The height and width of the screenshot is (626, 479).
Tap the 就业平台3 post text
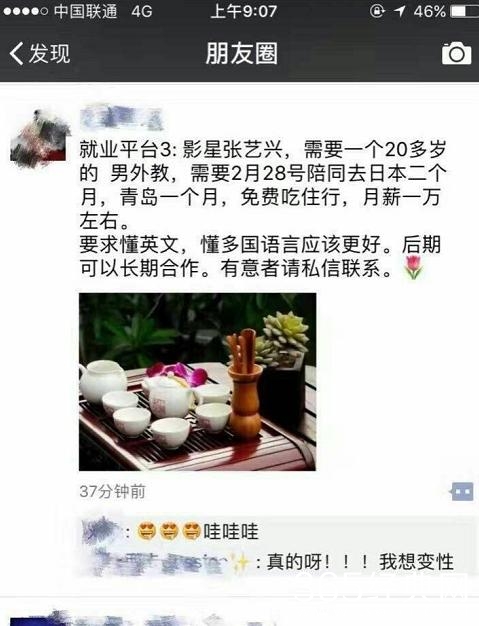tap(263, 209)
